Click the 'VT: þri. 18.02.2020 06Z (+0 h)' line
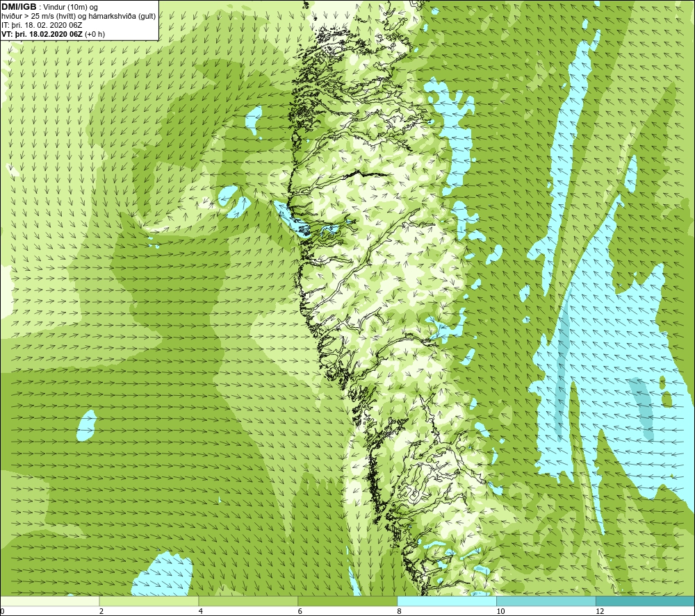This screenshot has width=695, height=616. [54, 34]
